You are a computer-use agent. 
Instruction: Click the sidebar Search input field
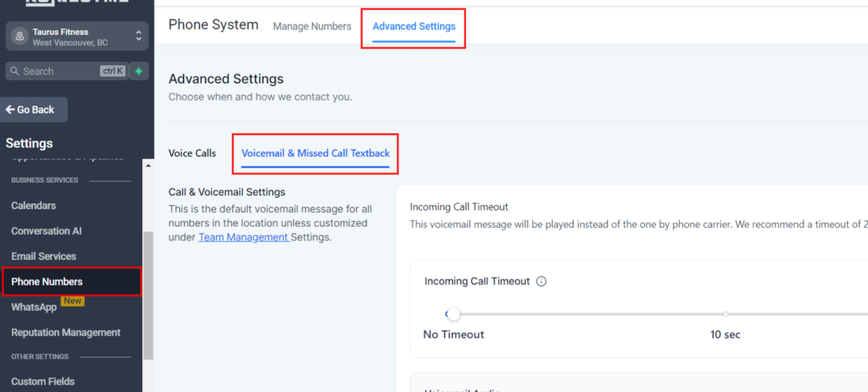[59, 71]
